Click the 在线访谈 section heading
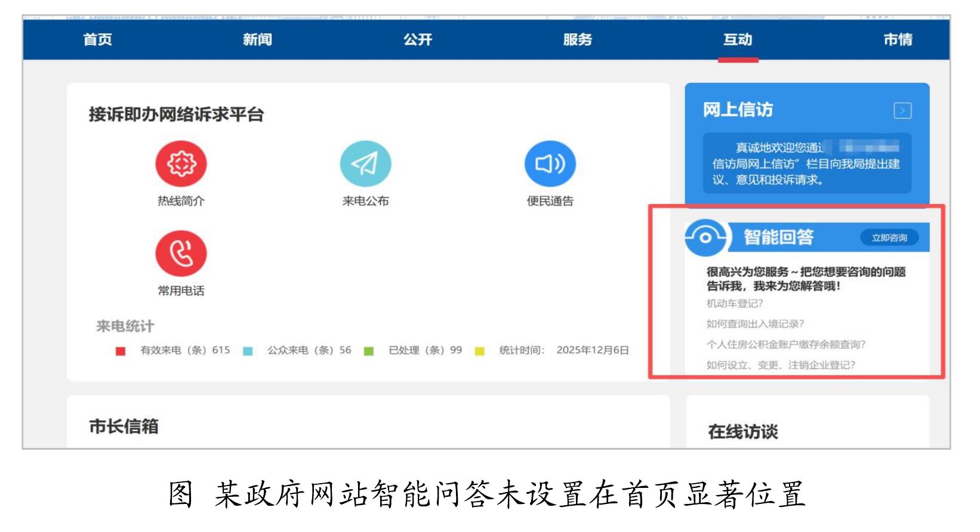Screen dimensions: 980x532 [x=743, y=431]
